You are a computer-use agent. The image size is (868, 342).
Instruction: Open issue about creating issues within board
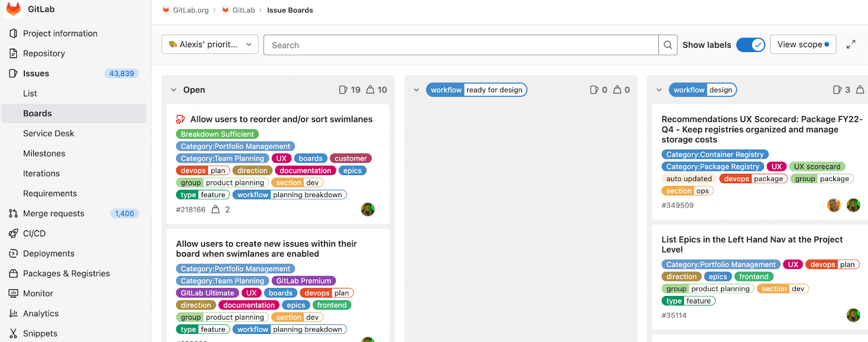click(x=266, y=249)
